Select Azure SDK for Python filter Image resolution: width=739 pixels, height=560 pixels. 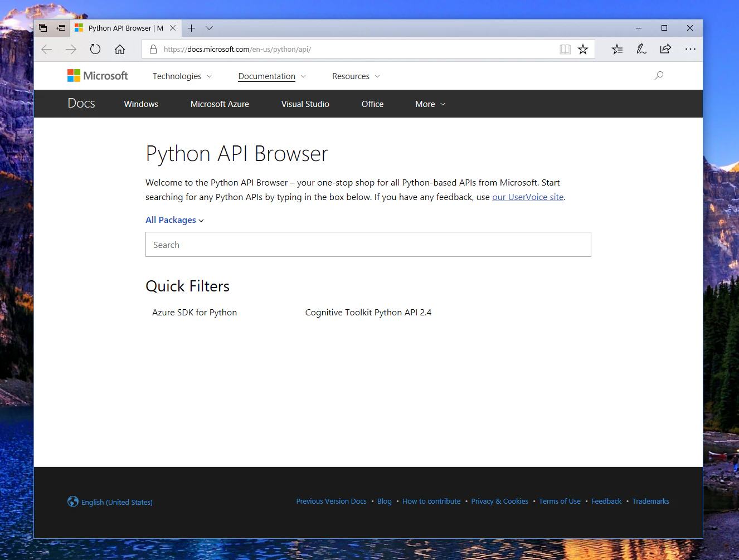[x=195, y=313]
